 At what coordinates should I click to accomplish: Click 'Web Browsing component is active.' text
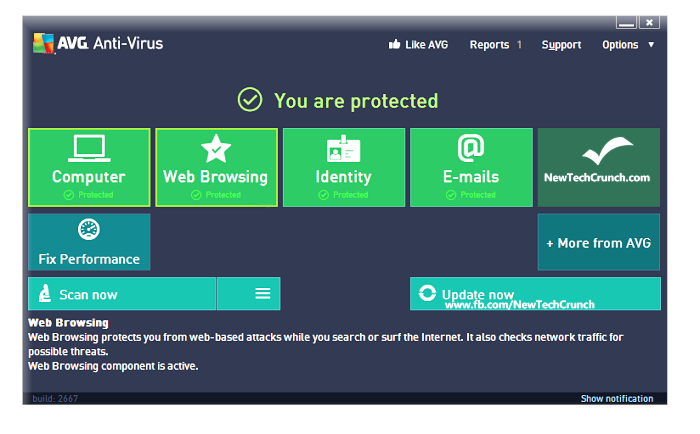pyautogui.click(x=113, y=366)
